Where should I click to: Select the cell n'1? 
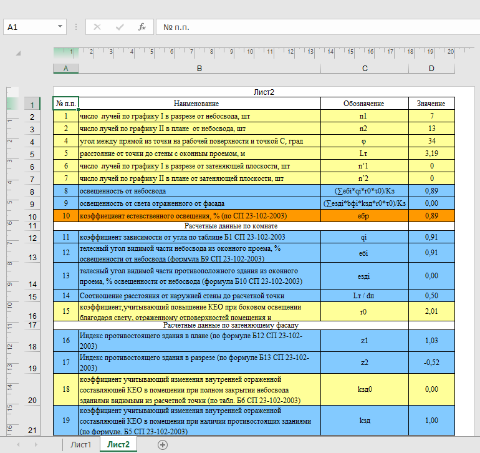click(x=364, y=166)
